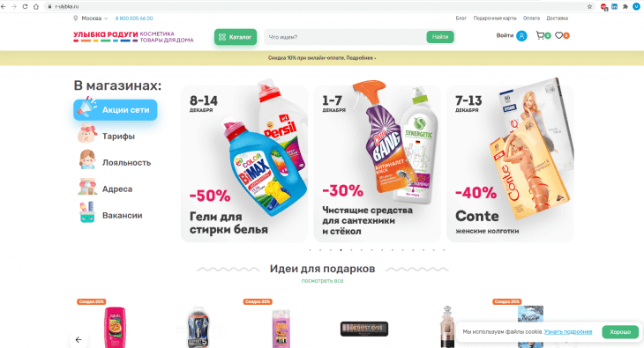644x348 pixels.
Task: Open the Каталог menu button
Action: pyautogui.click(x=236, y=37)
